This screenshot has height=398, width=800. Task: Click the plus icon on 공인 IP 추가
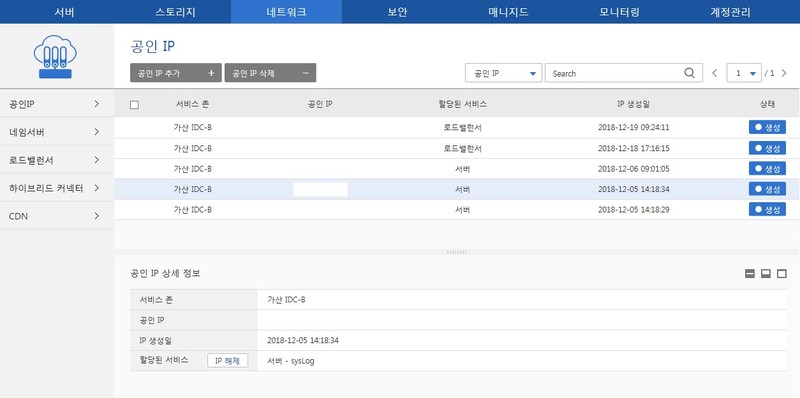[x=211, y=73]
